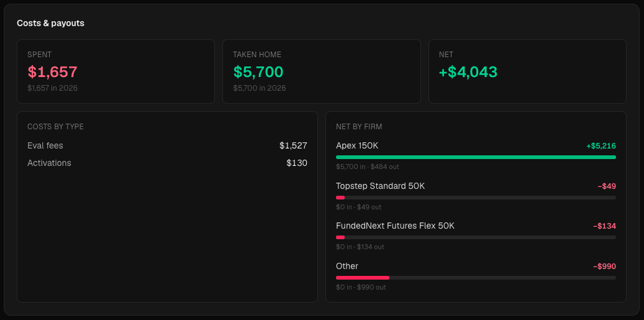
Task: Select the Eval fees row
Action: point(167,145)
